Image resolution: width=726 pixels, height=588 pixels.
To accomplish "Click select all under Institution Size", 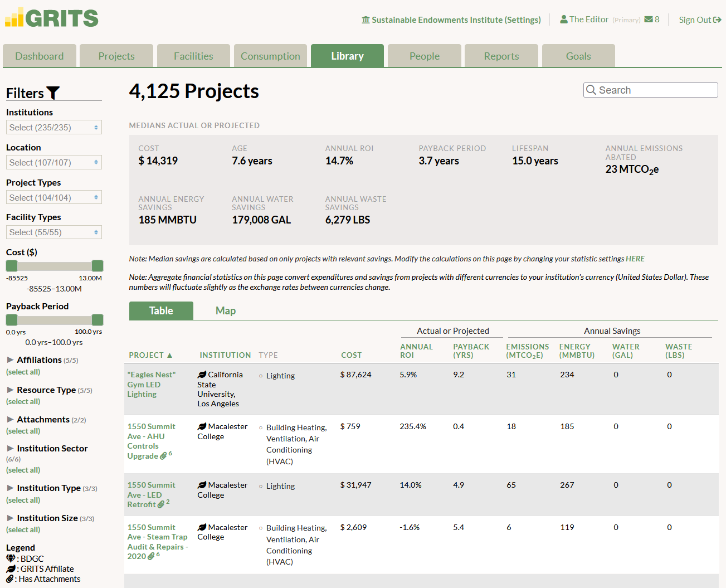I will click(x=23, y=529).
